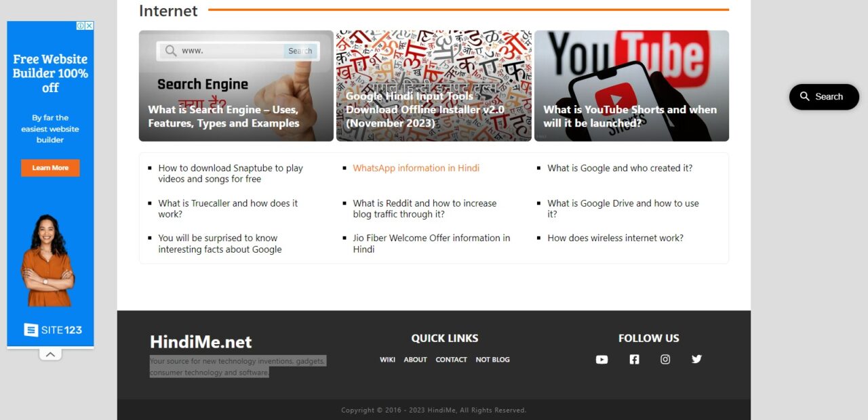Click the HindiMe.net footer logo

[x=201, y=341]
